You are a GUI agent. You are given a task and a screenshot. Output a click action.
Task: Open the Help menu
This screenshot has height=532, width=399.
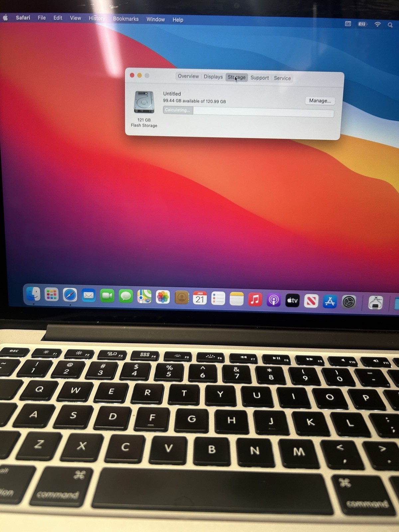178,20
